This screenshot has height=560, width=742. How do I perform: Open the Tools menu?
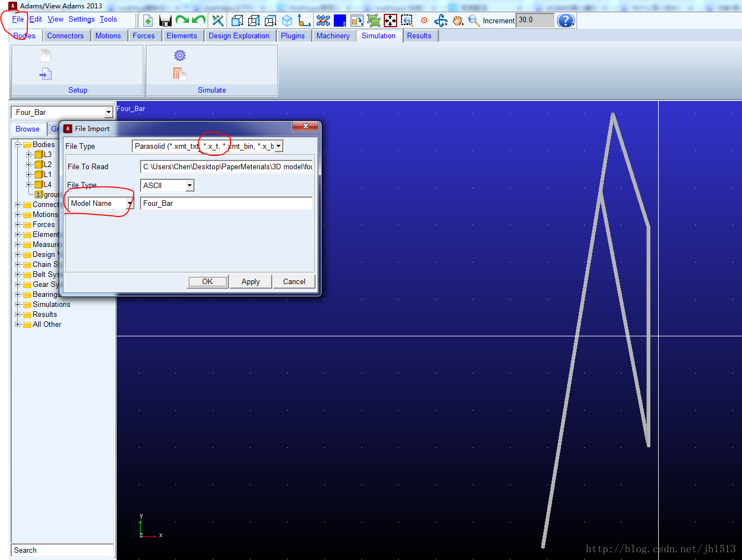coord(108,19)
